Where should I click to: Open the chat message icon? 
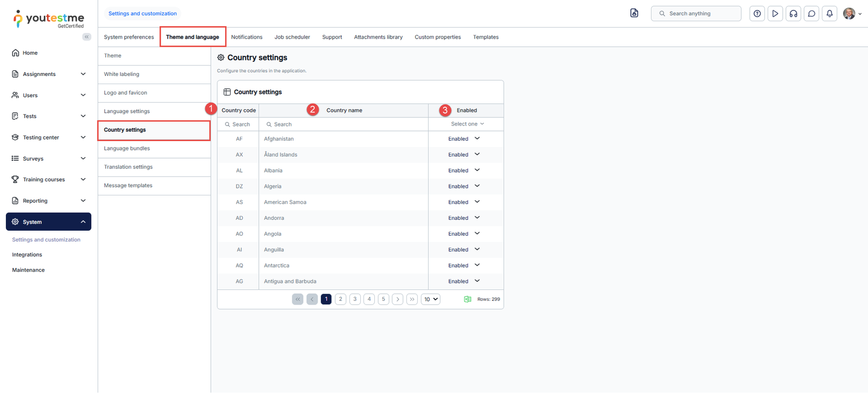(x=812, y=14)
